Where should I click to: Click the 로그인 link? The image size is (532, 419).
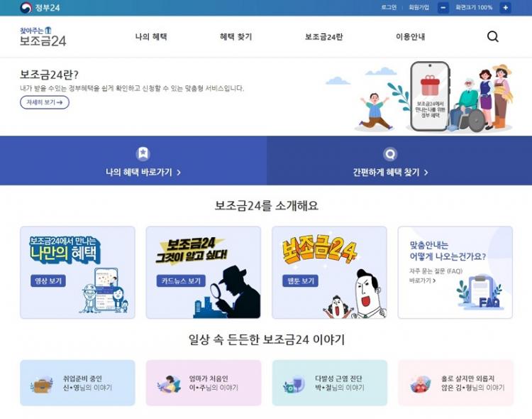389,7
